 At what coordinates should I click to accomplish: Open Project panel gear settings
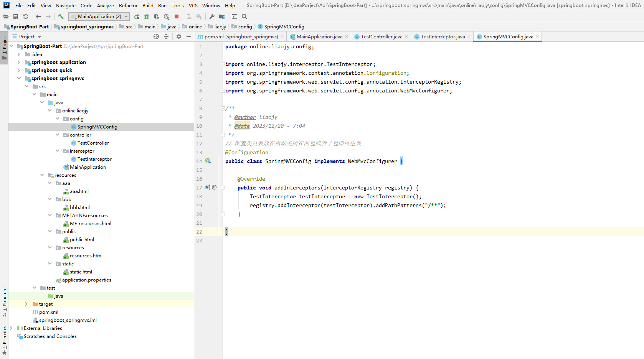point(179,36)
